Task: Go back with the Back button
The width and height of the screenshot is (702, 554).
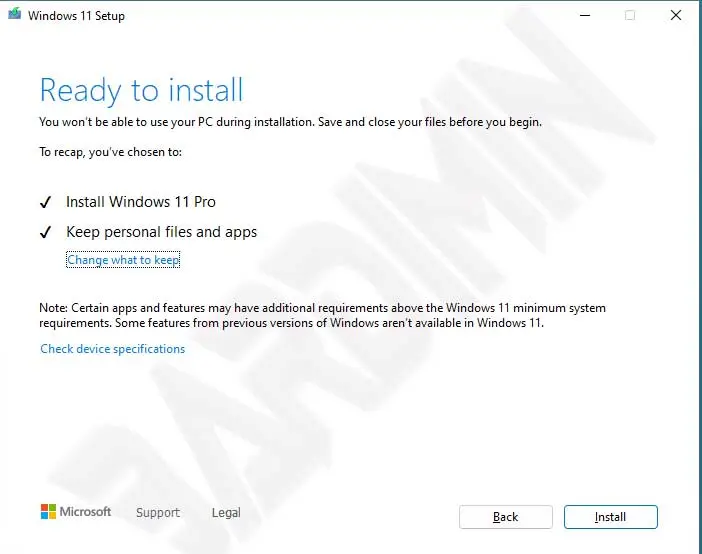Action: tap(505, 517)
